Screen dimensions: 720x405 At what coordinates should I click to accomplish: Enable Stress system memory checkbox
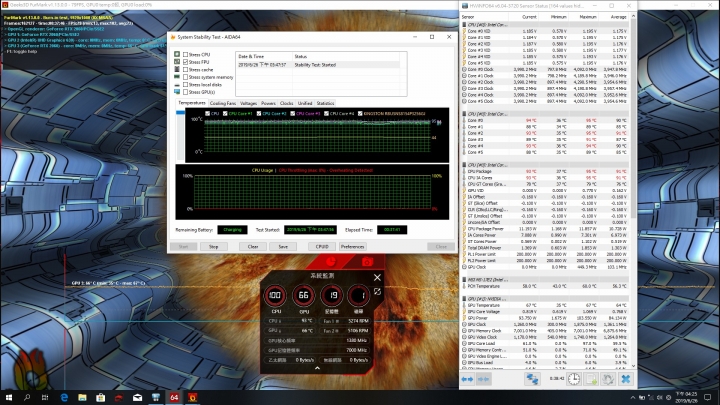point(186,77)
